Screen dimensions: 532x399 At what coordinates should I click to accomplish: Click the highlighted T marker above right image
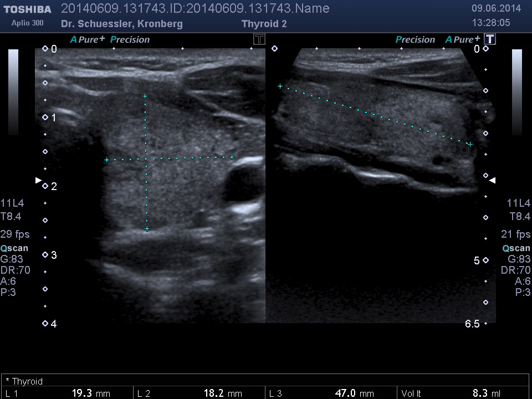click(489, 39)
